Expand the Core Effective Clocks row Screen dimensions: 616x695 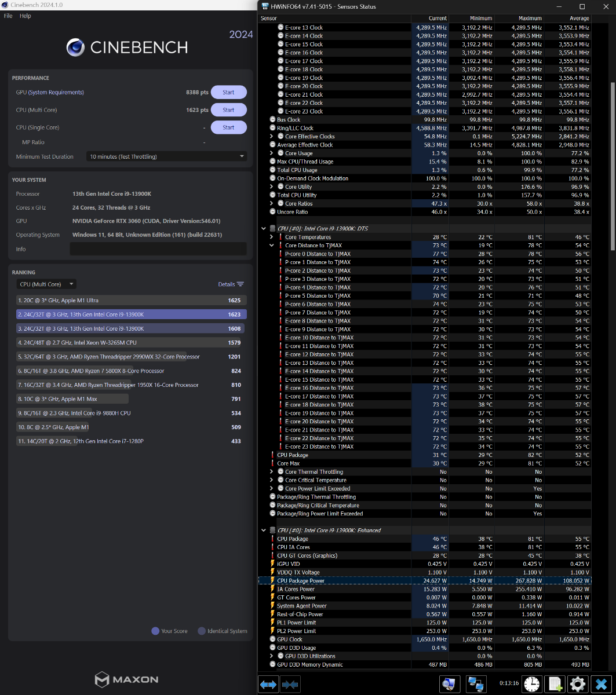[x=272, y=137]
